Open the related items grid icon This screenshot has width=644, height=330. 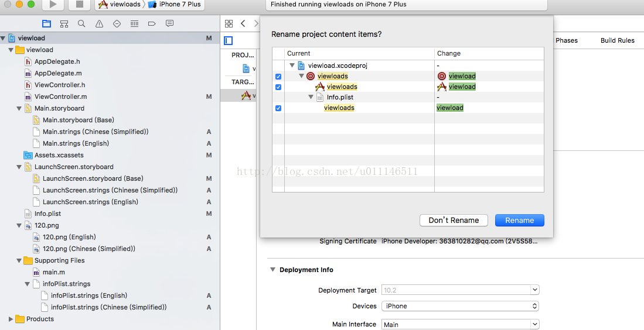pyautogui.click(x=229, y=24)
